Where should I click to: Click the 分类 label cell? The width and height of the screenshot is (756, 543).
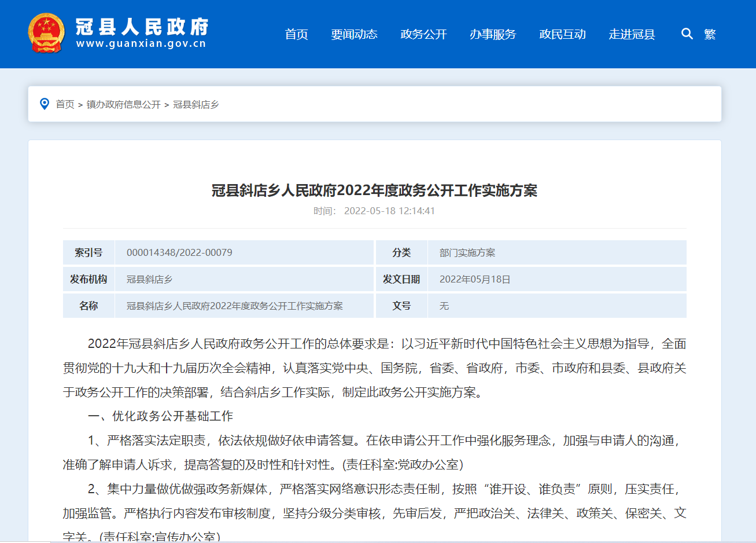(401, 252)
